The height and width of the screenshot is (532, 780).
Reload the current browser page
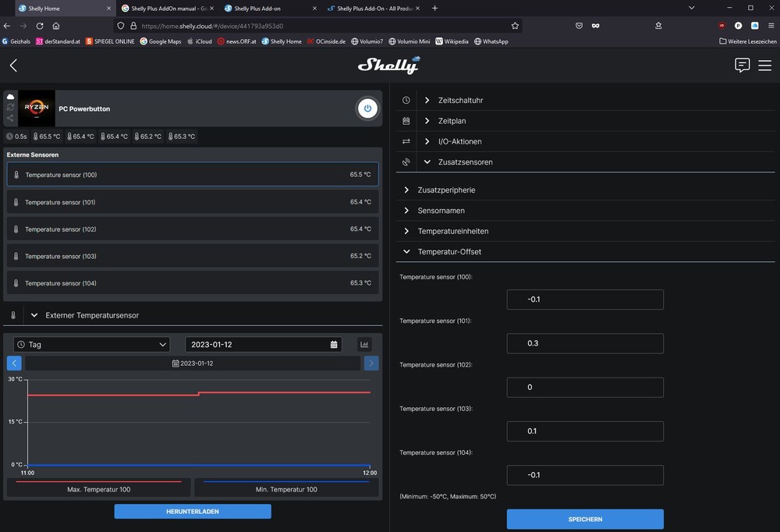(40, 26)
